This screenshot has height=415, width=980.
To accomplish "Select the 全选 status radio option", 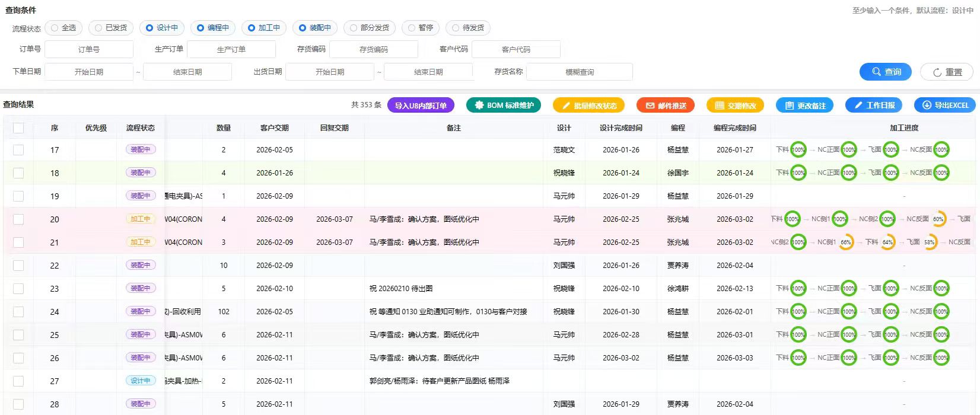I will (x=63, y=28).
